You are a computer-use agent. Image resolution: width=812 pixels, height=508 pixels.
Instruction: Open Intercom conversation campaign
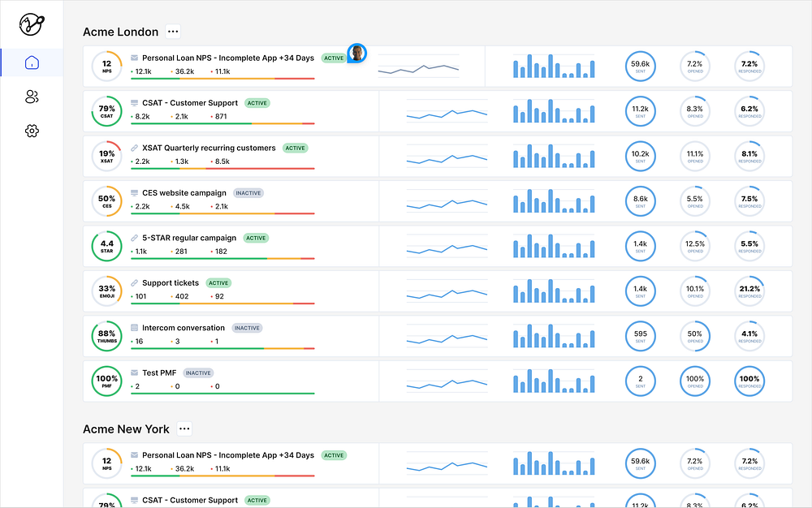coord(184,328)
